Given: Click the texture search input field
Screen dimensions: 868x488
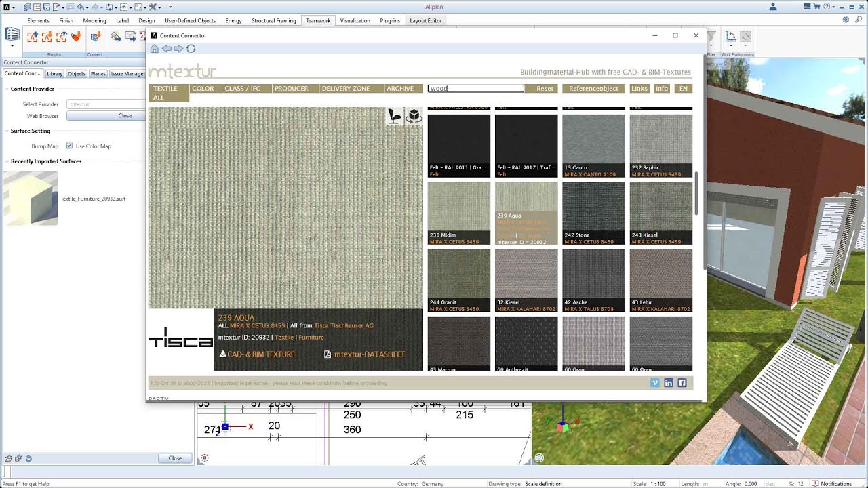Looking at the screenshot, I should (475, 89).
